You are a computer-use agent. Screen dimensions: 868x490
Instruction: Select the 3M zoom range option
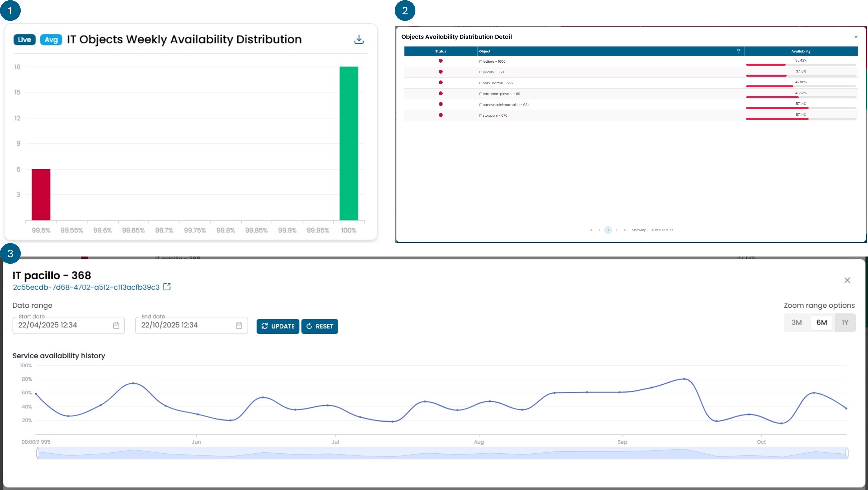(797, 323)
